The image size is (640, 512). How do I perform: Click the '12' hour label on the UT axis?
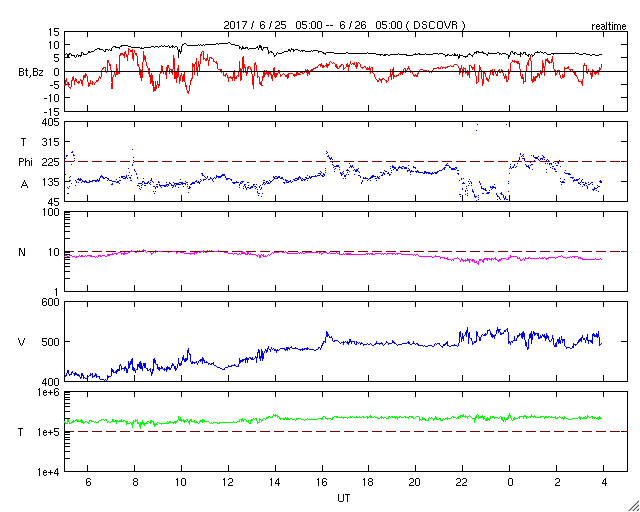click(x=229, y=483)
